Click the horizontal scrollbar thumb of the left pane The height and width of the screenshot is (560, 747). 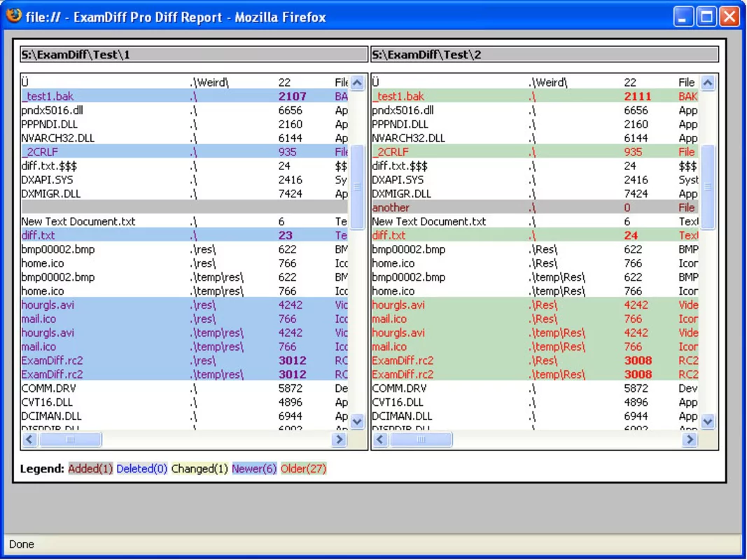click(70, 439)
